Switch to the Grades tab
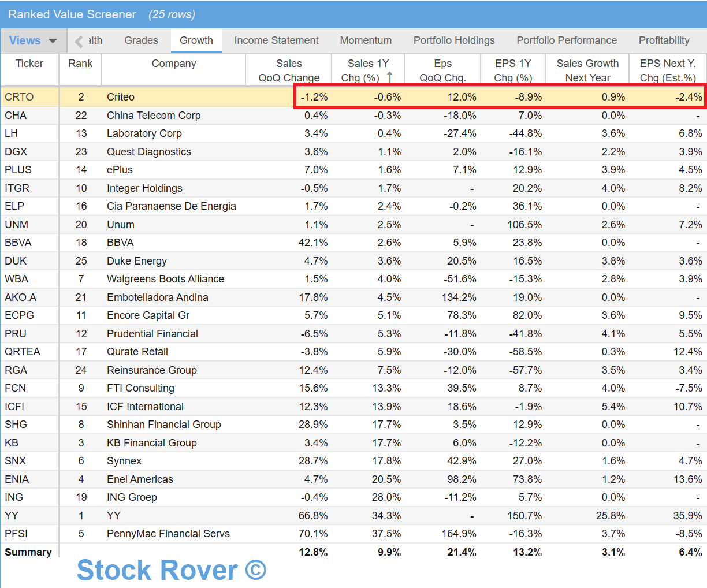 pos(141,40)
